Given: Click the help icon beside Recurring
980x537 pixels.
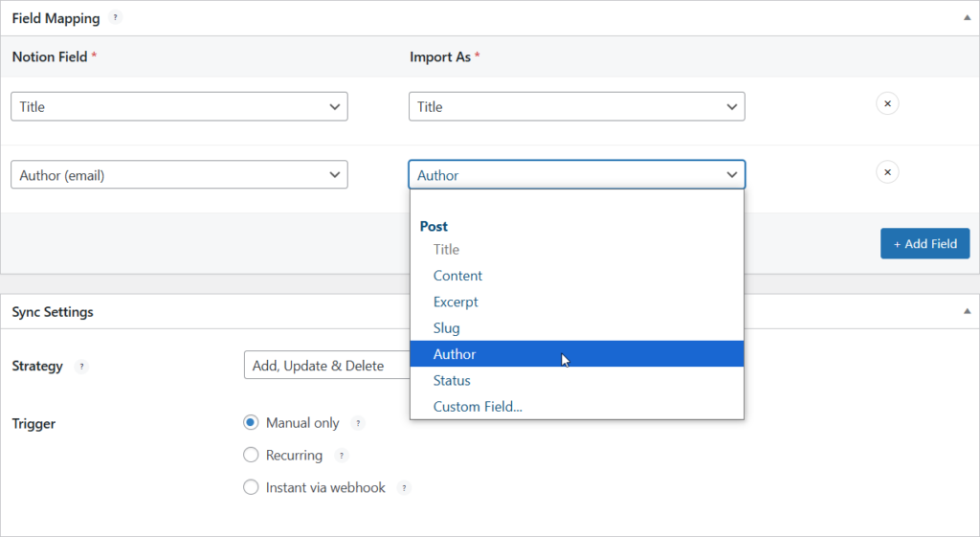Looking at the screenshot, I should tap(341, 455).
